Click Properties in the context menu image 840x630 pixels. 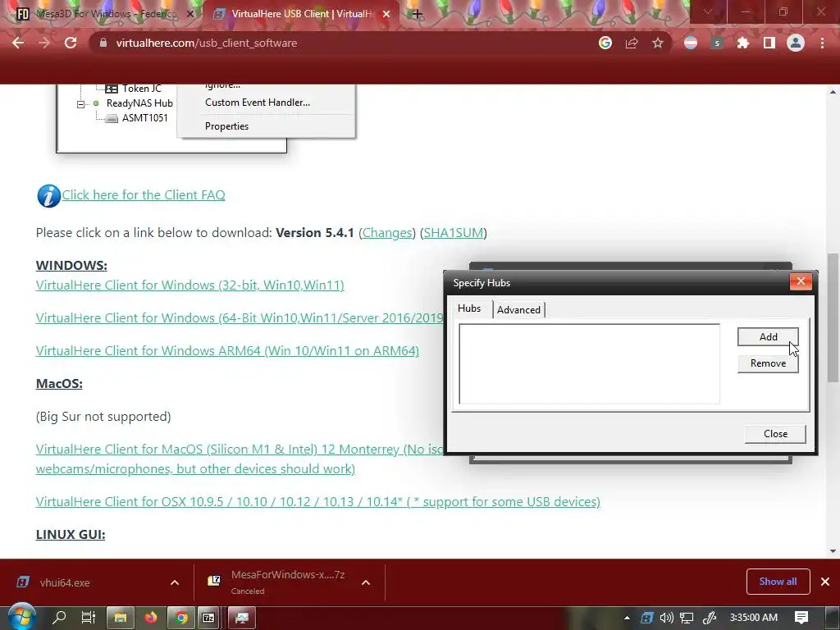[x=226, y=126]
